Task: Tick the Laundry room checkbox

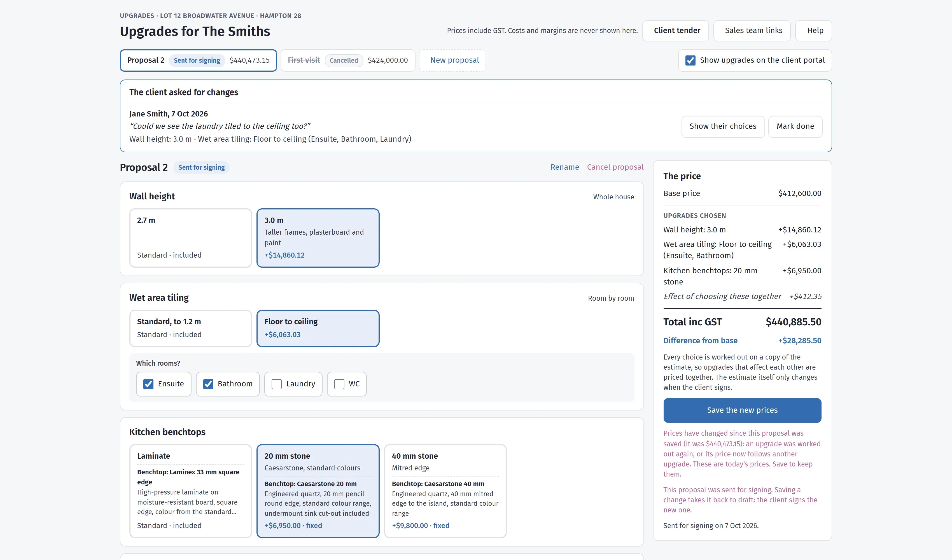Action: tap(277, 384)
